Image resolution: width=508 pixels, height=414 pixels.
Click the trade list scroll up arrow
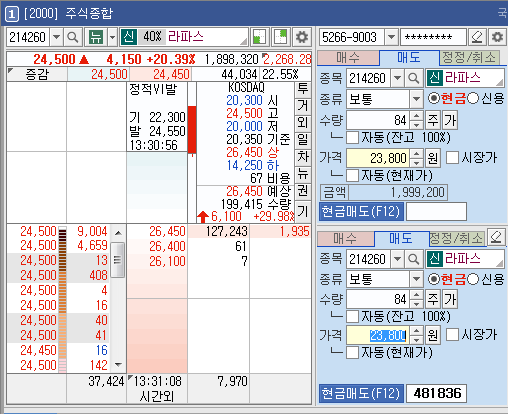click(118, 233)
